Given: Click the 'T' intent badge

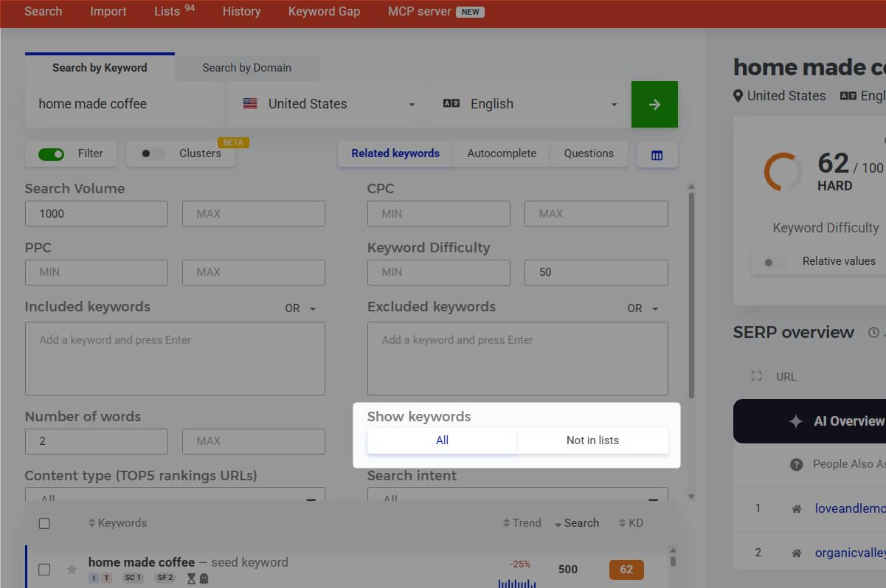Looking at the screenshot, I should [106, 578].
